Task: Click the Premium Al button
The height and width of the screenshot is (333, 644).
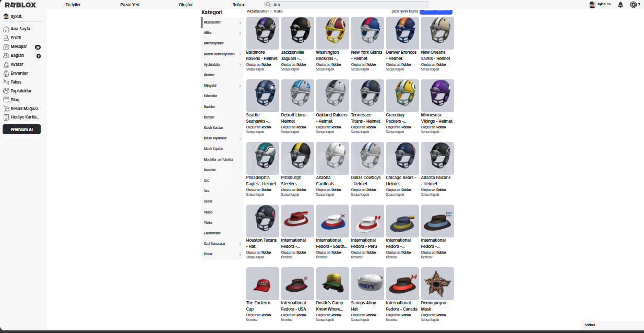Action: [21, 129]
